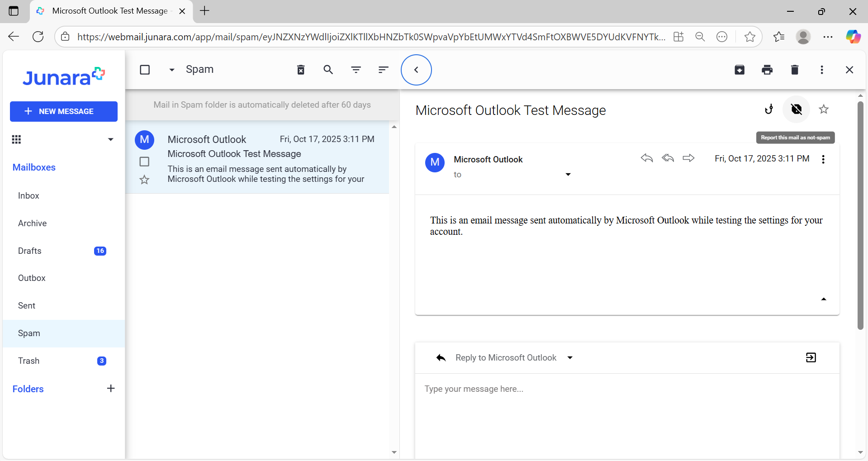Open the browser favorites list

[779, 37]
